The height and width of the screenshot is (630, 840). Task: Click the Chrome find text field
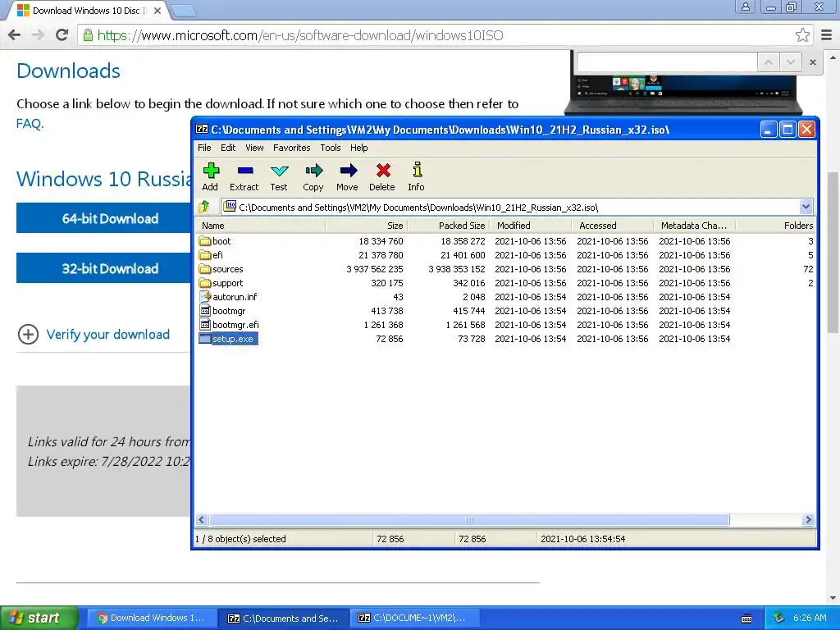[x=667, y=62]
